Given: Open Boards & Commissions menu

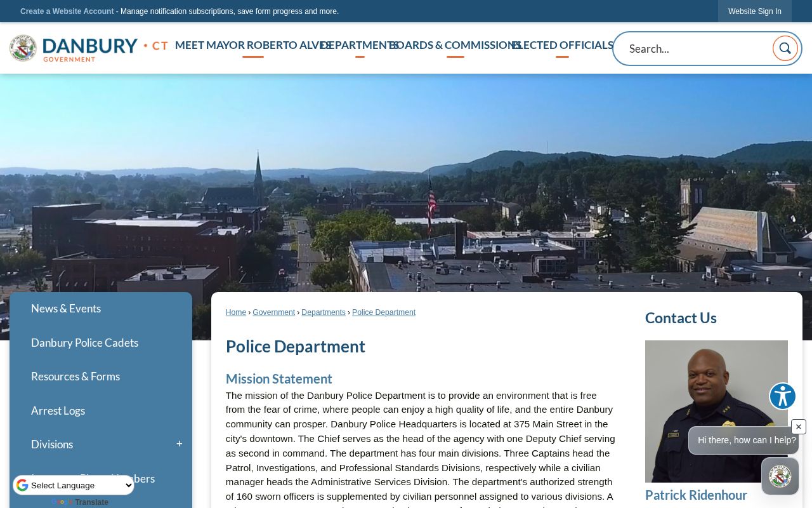Looking at the screenshot, I should pos(455,45).
